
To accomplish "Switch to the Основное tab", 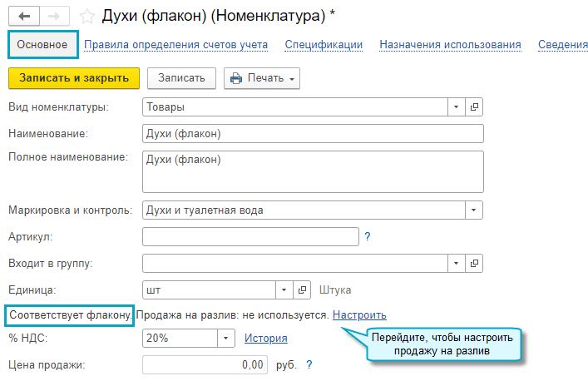I will [42, 44].
